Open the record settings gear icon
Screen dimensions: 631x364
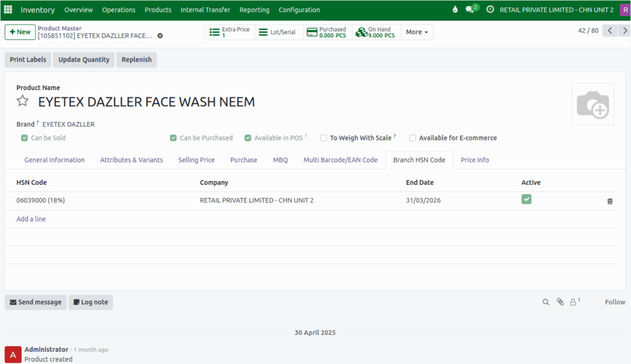click(x=160, y=36)
